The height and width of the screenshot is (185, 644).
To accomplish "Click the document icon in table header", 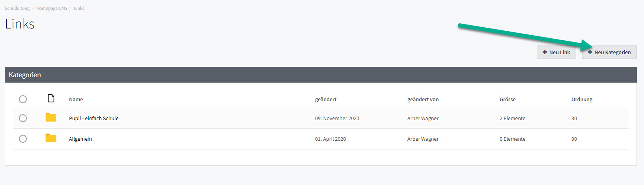I will [51, 98].
